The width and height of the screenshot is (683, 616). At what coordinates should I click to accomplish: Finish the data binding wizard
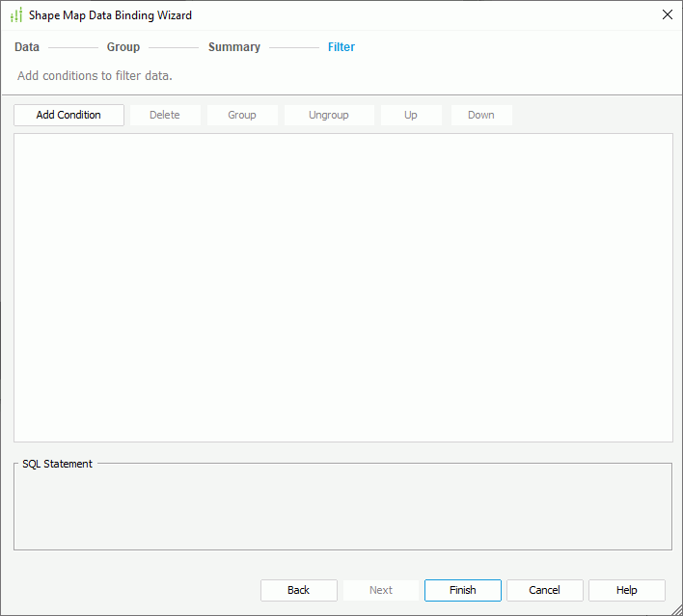pyautogui.click(x=463, y=590)
